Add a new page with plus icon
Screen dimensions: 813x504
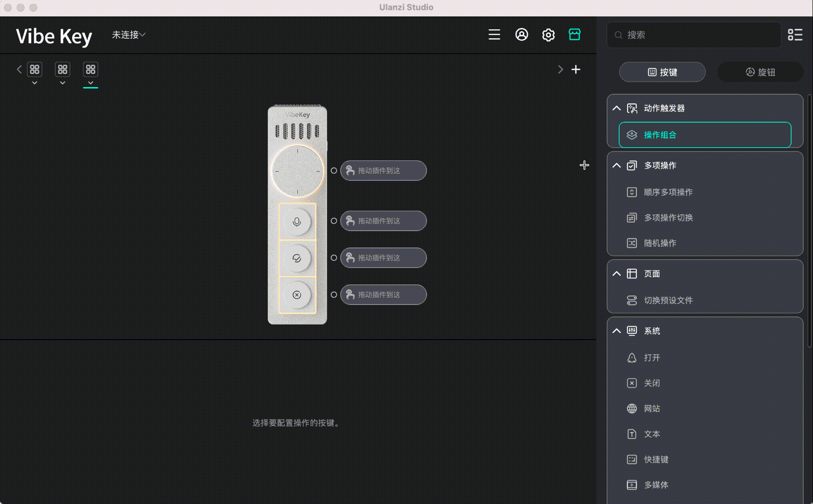576,69
